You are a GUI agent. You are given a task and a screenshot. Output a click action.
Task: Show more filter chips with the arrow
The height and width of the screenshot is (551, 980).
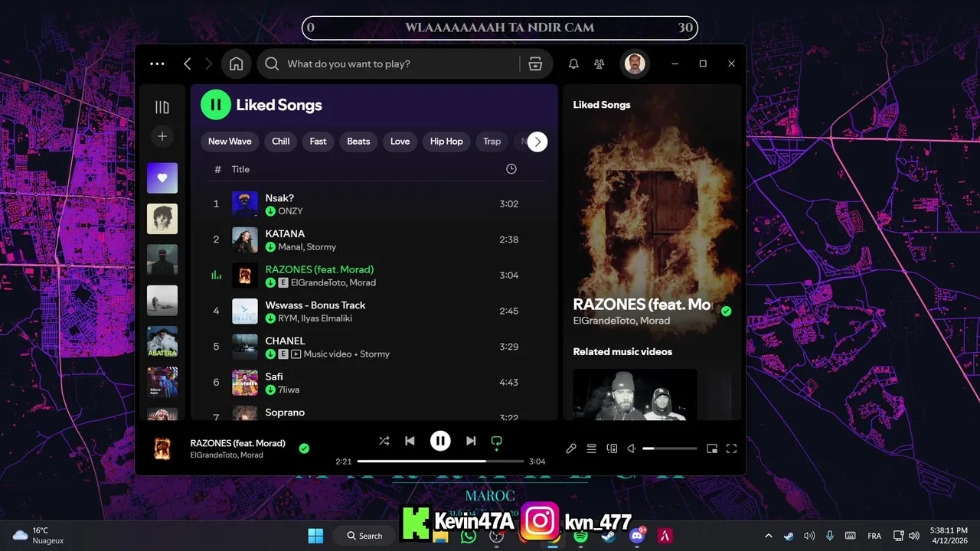click(x=537, y=142)
